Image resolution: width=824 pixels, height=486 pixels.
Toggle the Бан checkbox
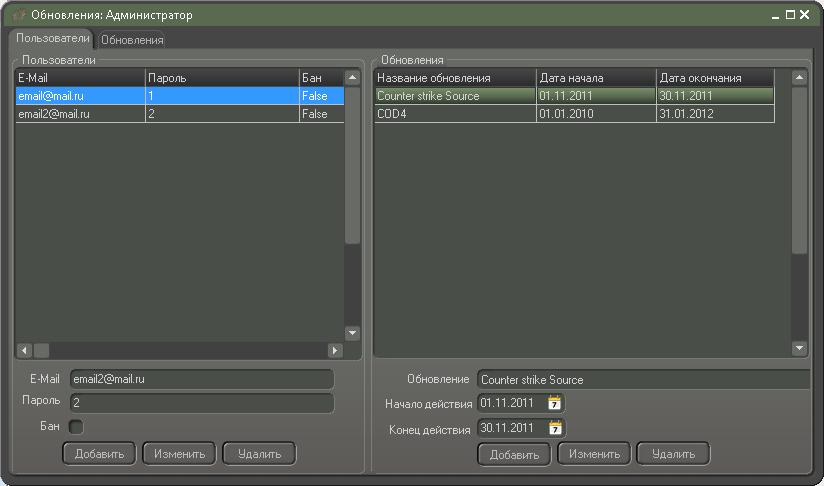click(x=76, y=427)
